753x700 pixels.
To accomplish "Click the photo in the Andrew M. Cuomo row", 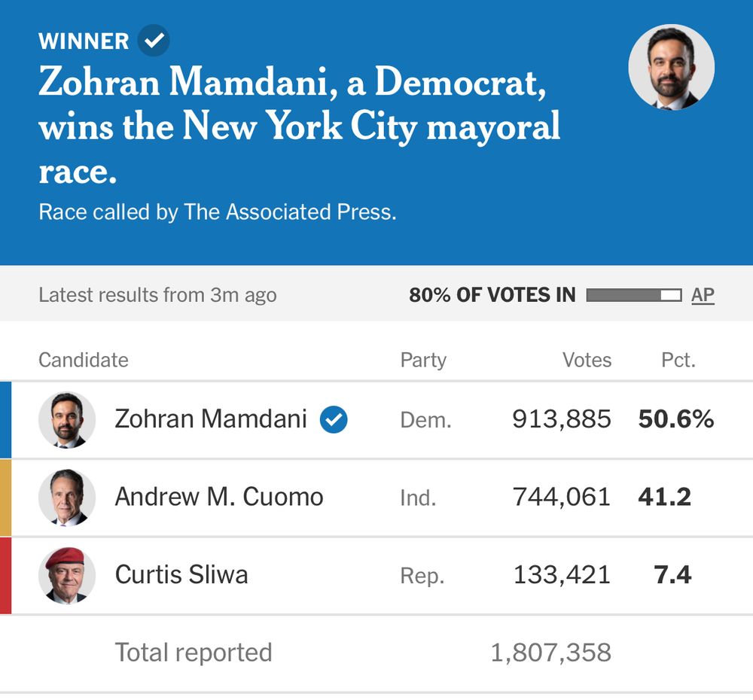I will point(67,498).
